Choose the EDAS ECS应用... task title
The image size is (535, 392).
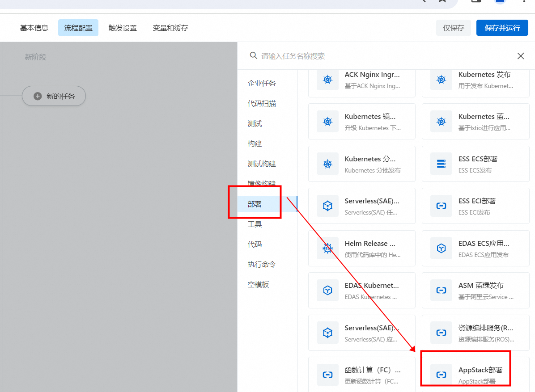[484, 244]
